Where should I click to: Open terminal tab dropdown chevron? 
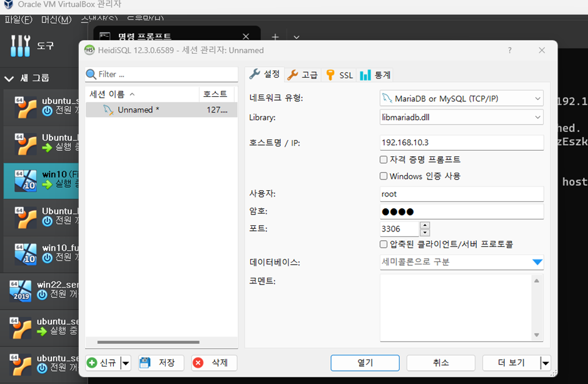pos(297,37)
